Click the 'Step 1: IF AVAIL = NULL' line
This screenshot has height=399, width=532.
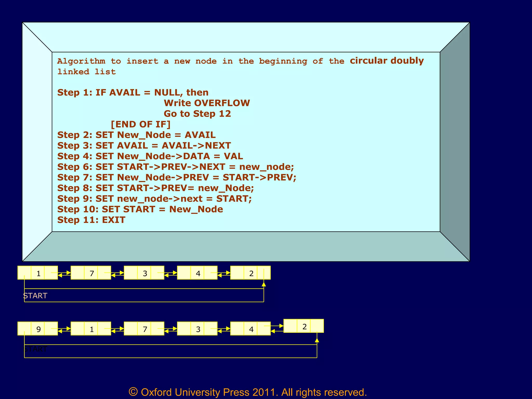[x=133, y=92]
